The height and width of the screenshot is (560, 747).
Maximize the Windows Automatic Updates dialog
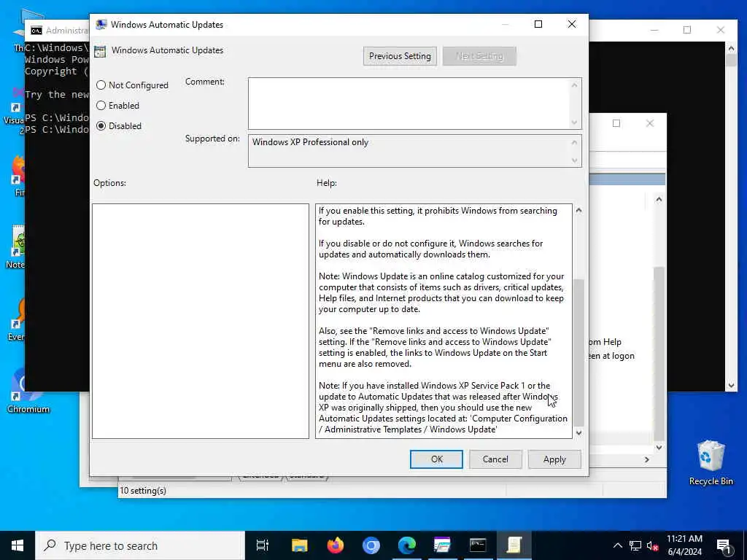[x=538, y=24]
